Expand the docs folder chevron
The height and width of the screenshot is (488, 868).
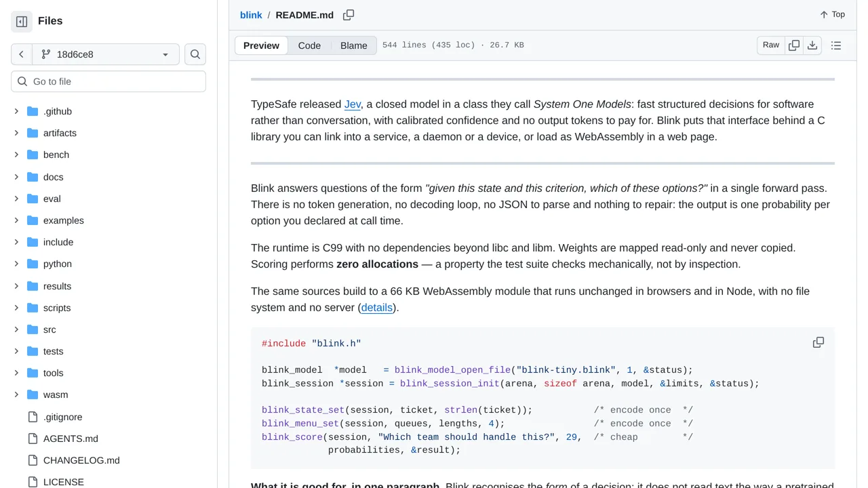16,177
